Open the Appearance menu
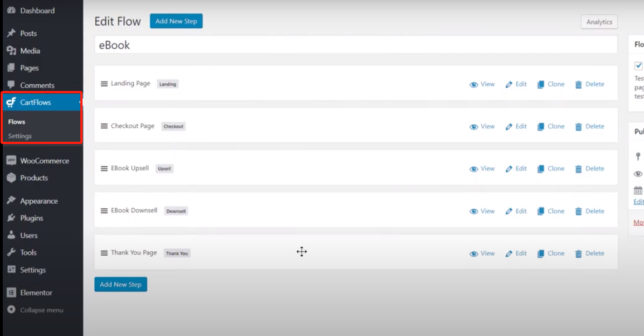This screenshot has width=644, height=336. point(38,201)
